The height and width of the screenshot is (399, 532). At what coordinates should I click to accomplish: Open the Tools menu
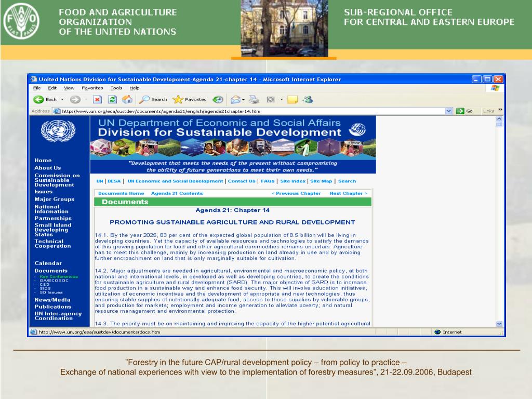coord(116,88)
